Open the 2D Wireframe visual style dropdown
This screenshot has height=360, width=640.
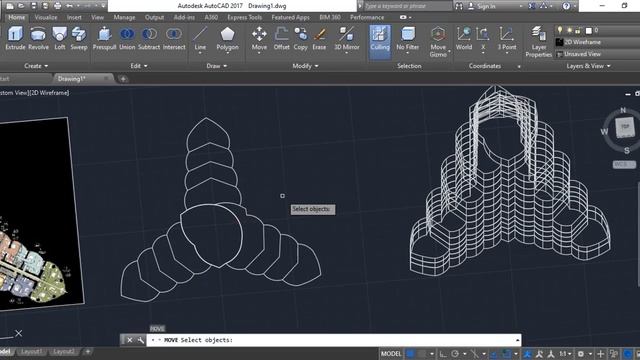tap(598, 42)
